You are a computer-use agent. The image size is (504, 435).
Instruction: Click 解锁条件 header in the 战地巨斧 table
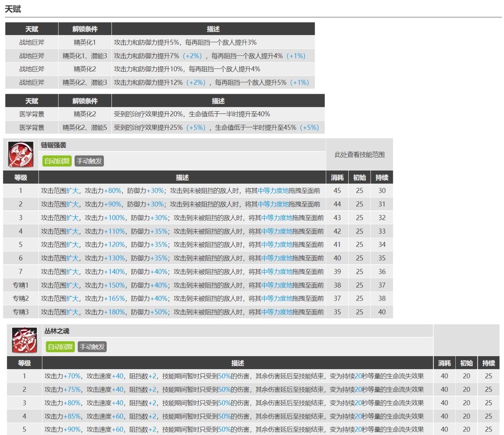pos(85,29)
